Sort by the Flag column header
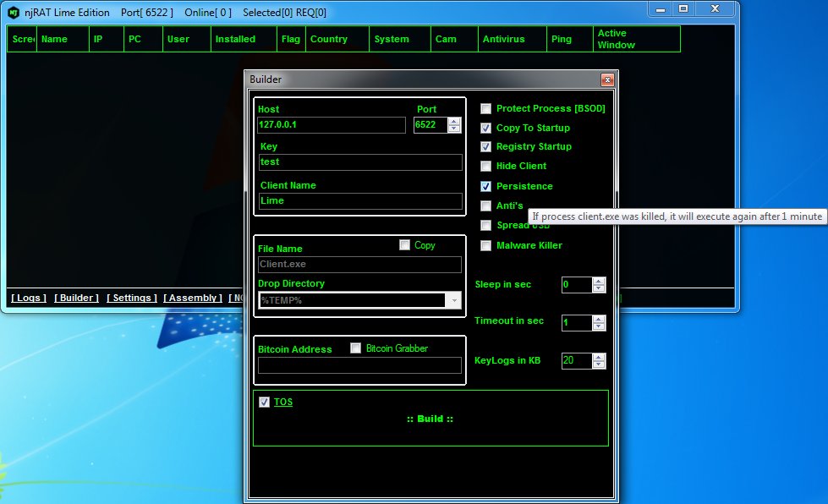This screenshot has width=828, height=504. pos(291,39)
